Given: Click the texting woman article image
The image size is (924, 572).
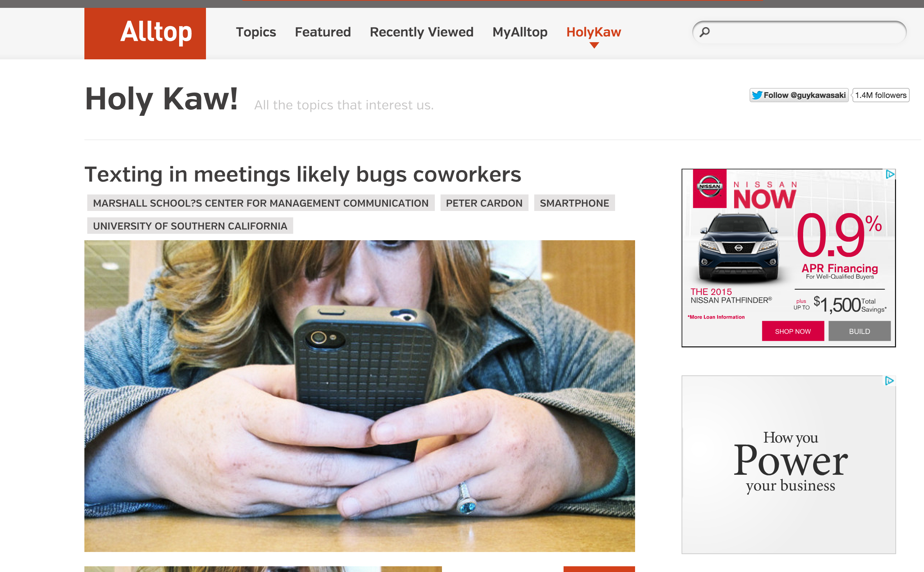Looking at the screenshot, I should (x=359, y=396).
